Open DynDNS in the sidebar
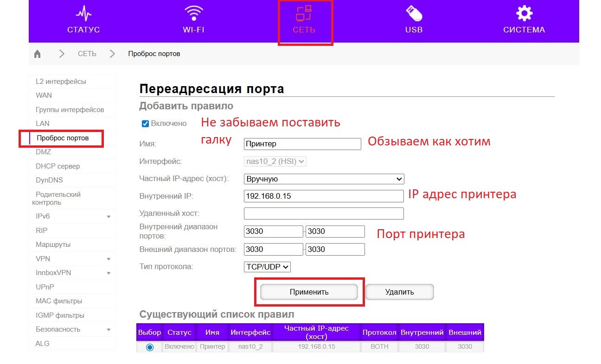The image size is (601, 364). [x=49, y=180]
